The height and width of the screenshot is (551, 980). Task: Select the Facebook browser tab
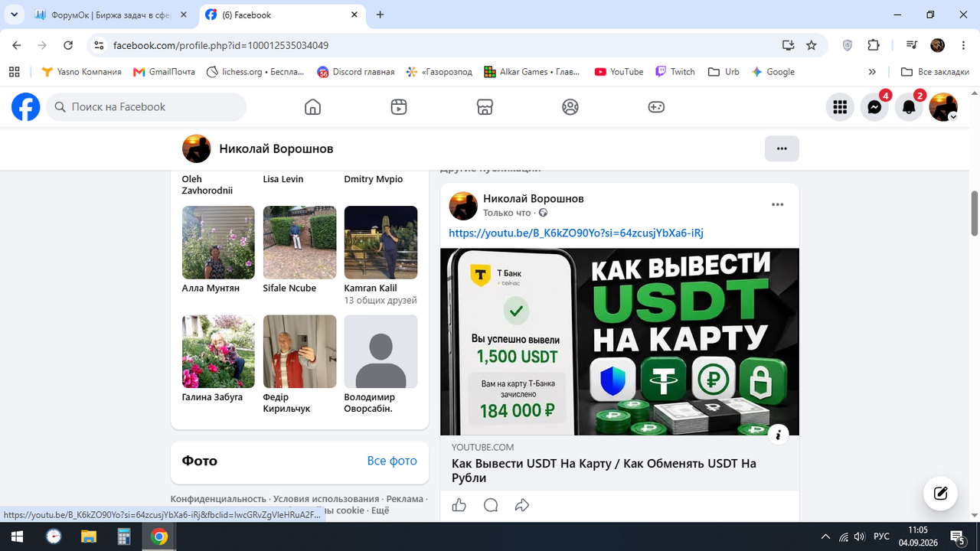click(282, 15)
